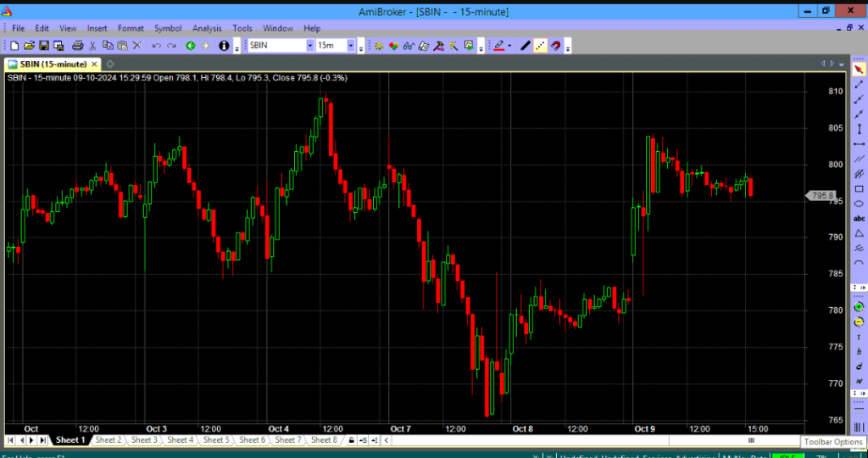Select the horizontal line drawing tool
Image resolution: width=868 pixels, height=458 pixels.
tap(859, 144)
